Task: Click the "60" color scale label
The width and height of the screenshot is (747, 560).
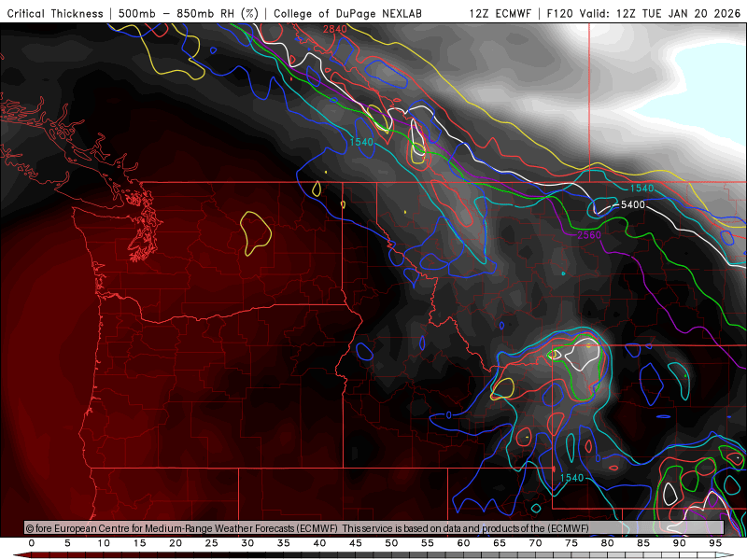Action: (x=463, y=543)
